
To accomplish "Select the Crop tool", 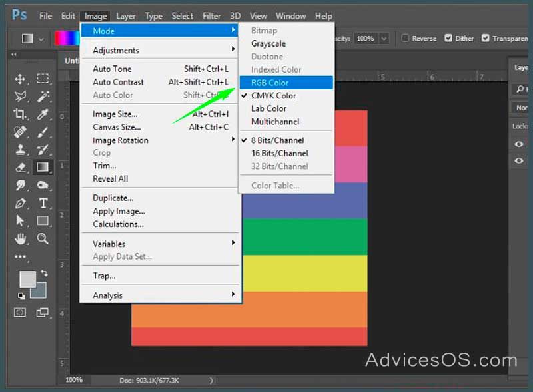I will [x=20, y=114].
